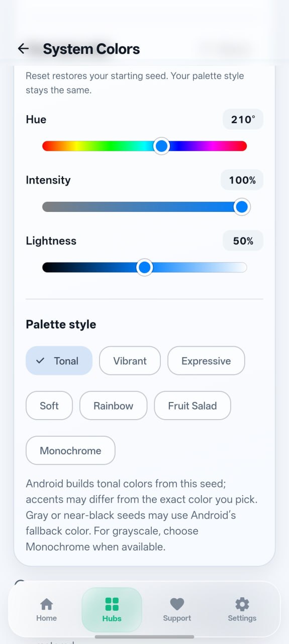Click the Hue slider handle
Viewport: 289px width, 644px height.
pyautogui.click(x=161, y=146)
